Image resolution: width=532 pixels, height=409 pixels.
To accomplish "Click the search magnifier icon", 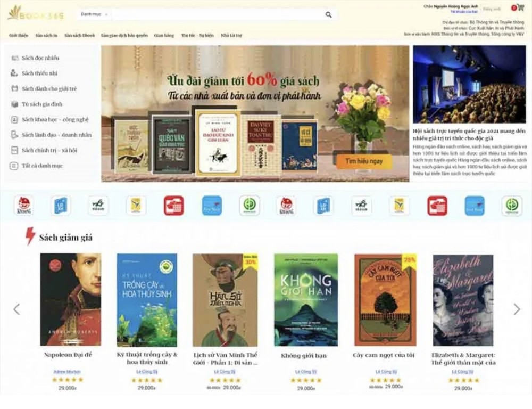I will (x=328, y=14).
